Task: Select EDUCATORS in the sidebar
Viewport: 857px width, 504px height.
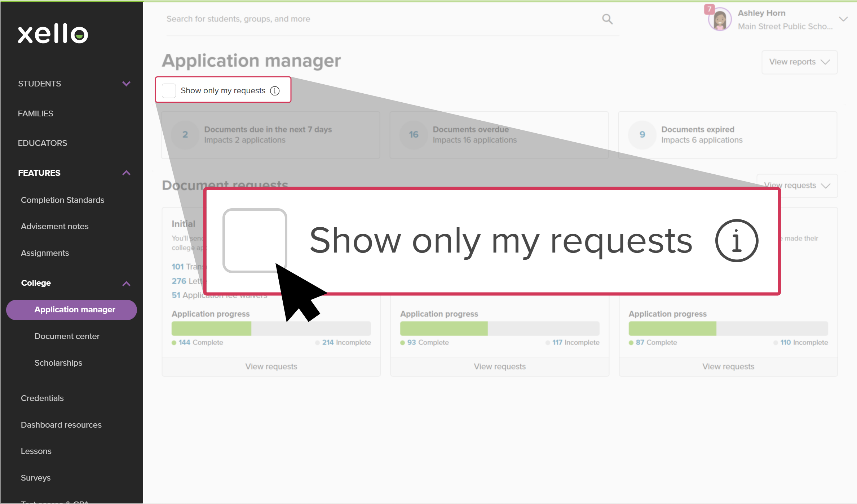Action: pos(42,143)
